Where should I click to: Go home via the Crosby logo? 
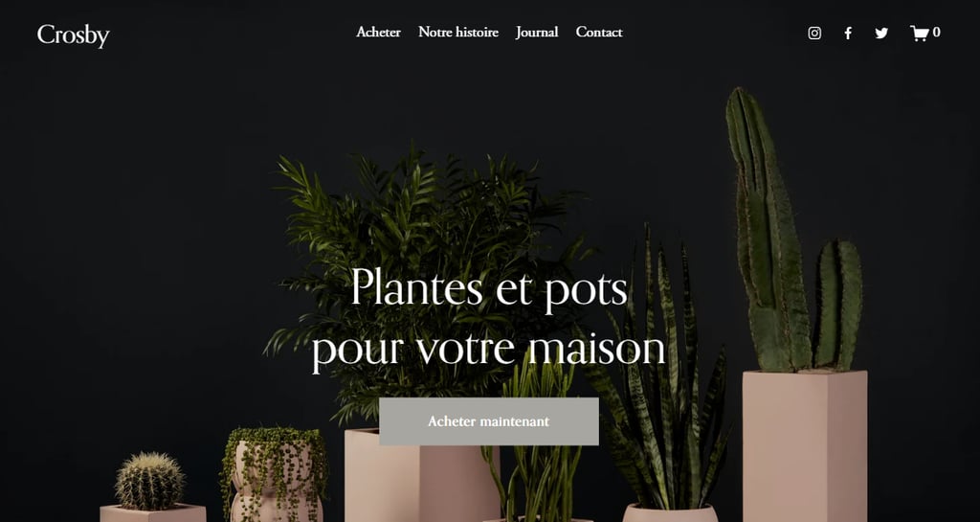pos(73,35)
